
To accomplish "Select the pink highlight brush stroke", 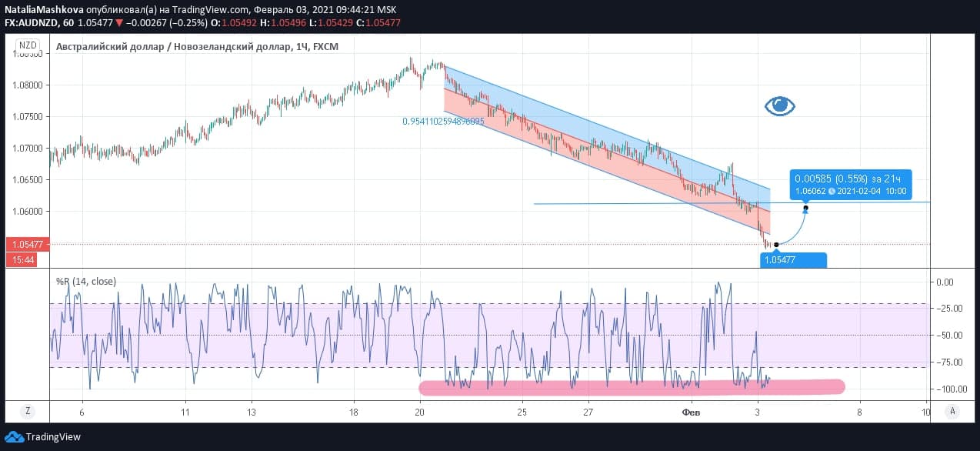I will pyautogui.click(x=631, y=387).
